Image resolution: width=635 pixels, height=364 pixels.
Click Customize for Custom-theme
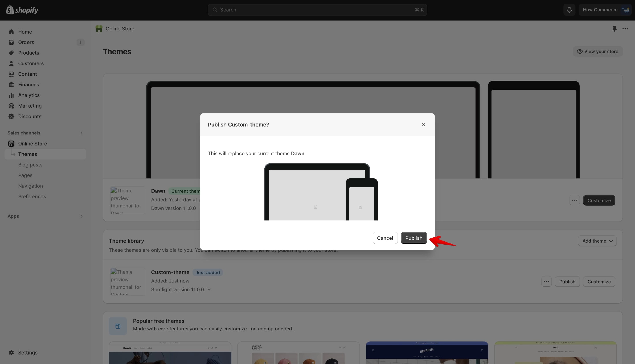tap(599, 282)
